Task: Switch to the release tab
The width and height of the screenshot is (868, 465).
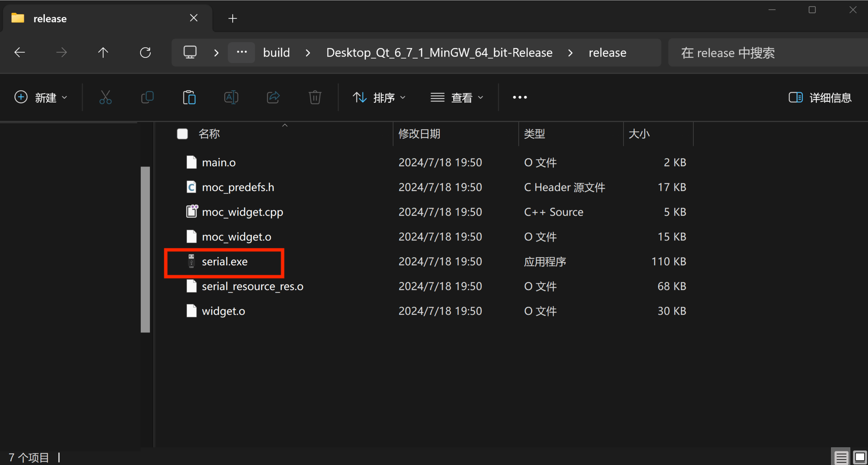Action: click(50, 18)
